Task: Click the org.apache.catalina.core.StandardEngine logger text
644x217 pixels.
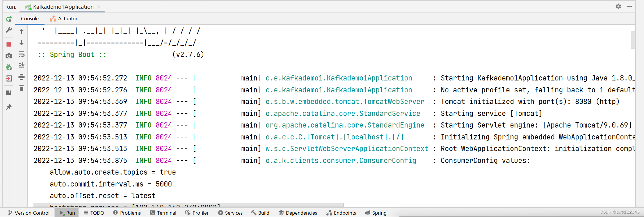Action: point(345,125)
